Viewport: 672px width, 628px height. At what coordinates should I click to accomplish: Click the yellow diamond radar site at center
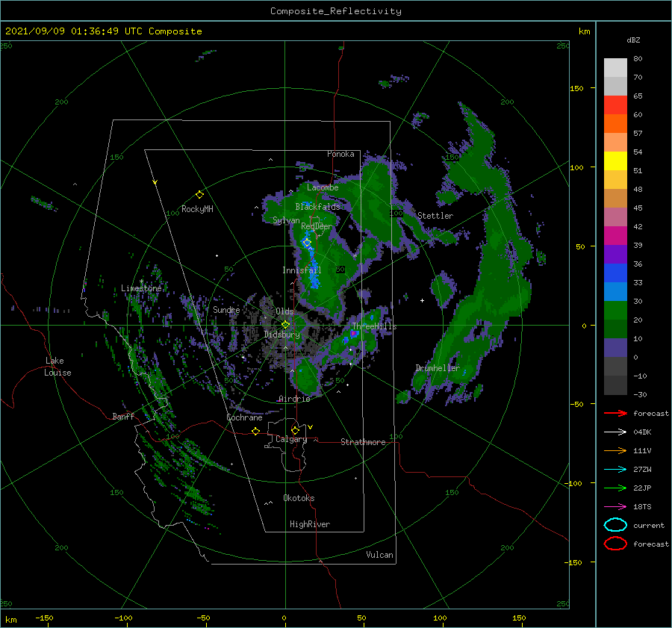[285, 325]
